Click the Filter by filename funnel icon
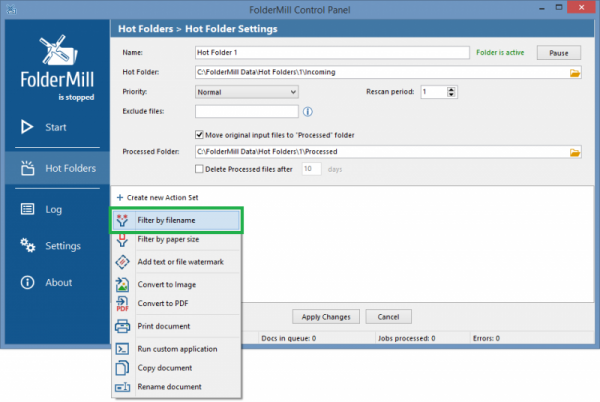Image resolution: width=600 pixels, height=402 pixels. [122, 220]
